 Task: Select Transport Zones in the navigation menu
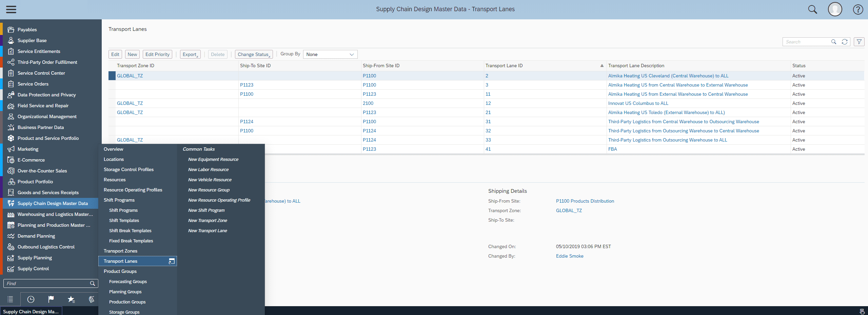pos(120,251)
